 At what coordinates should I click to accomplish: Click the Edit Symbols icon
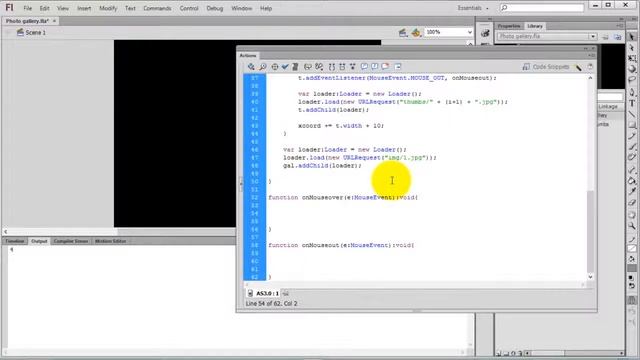tap(416, 32)
